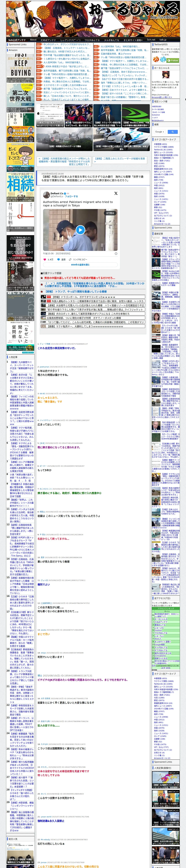Like the tweet with the heart icon

point(45,259)
